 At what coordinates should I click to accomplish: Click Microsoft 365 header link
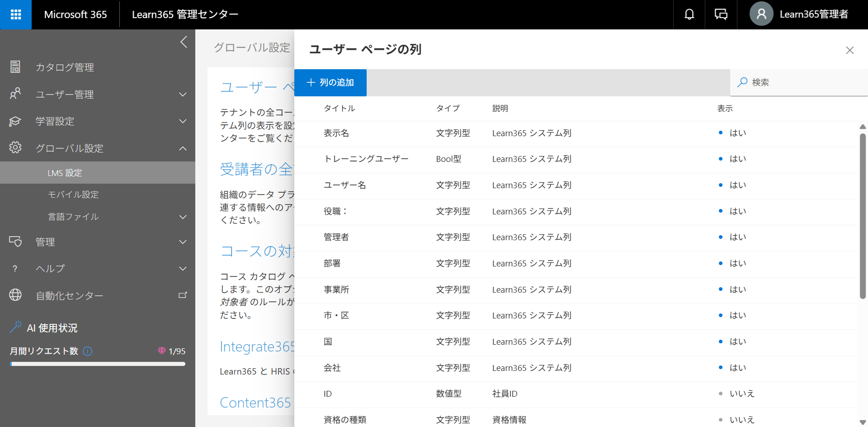click(x=75, y=14)
